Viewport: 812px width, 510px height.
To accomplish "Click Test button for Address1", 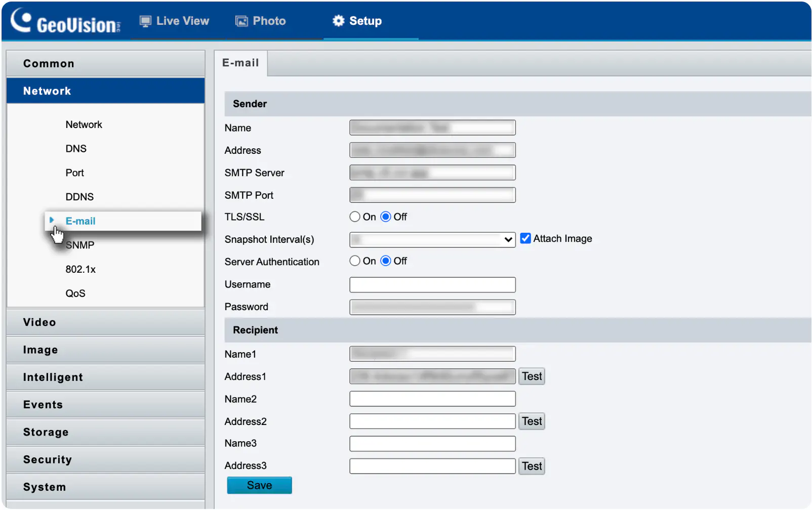I will click(532, 376).
